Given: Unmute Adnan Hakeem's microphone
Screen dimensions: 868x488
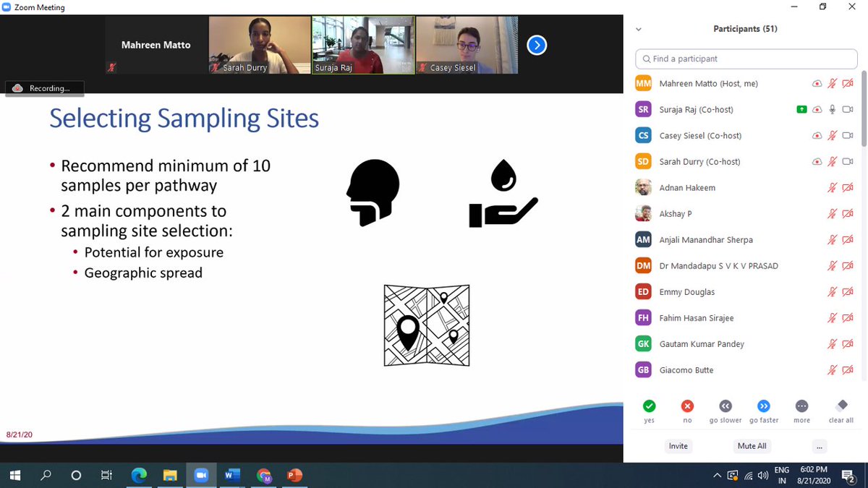Looking at the screenshot, I should click(x=833, y=187).
